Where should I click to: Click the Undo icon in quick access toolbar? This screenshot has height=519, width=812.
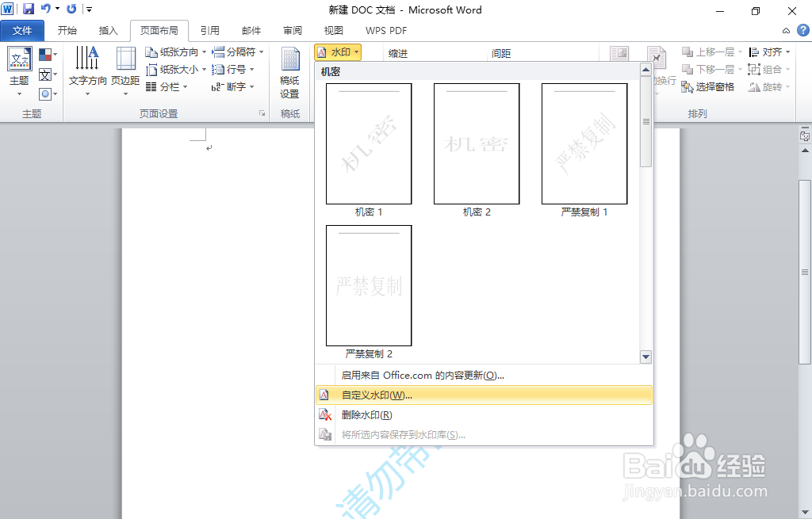46,9
